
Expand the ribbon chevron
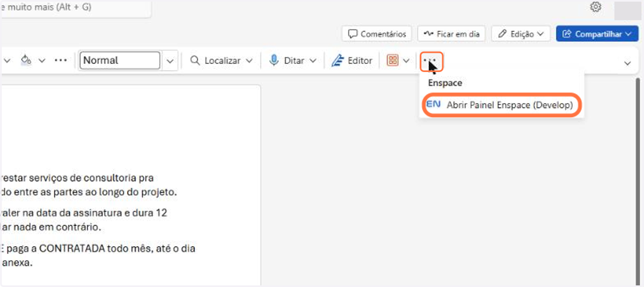pos(627,63)
